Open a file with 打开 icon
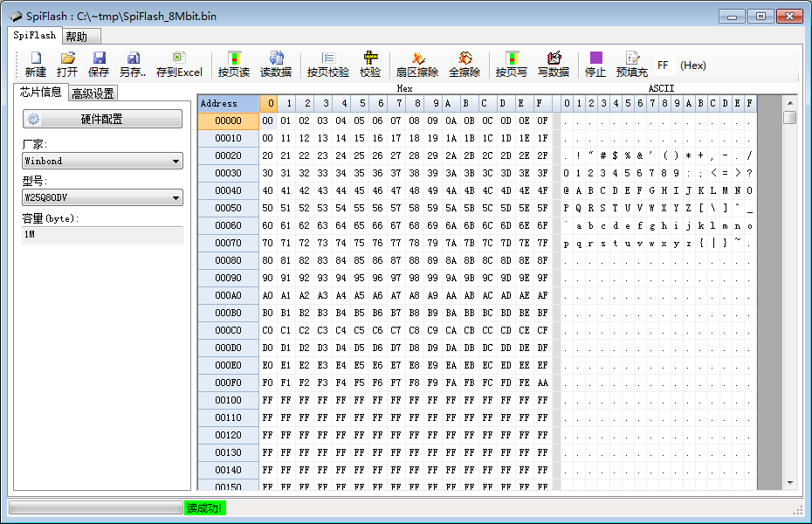Image resolution: width=812 pixels, height=524 pixels. [67, 65]
